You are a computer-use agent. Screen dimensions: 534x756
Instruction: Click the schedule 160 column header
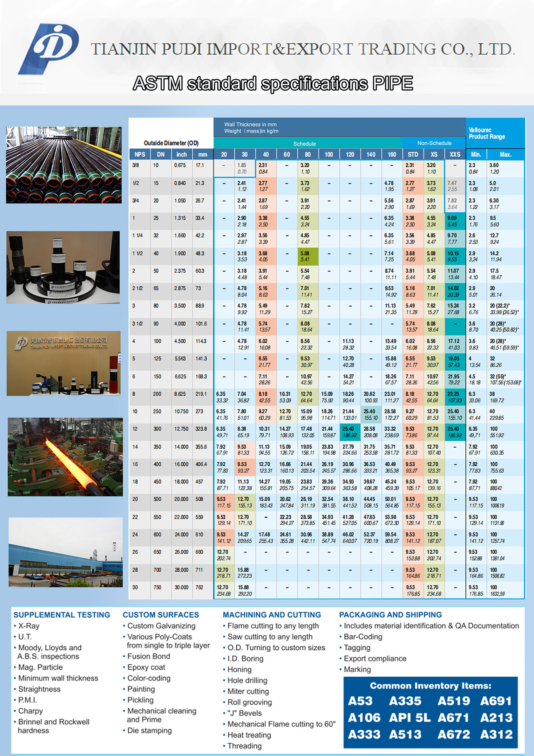(x=392, y=155)
